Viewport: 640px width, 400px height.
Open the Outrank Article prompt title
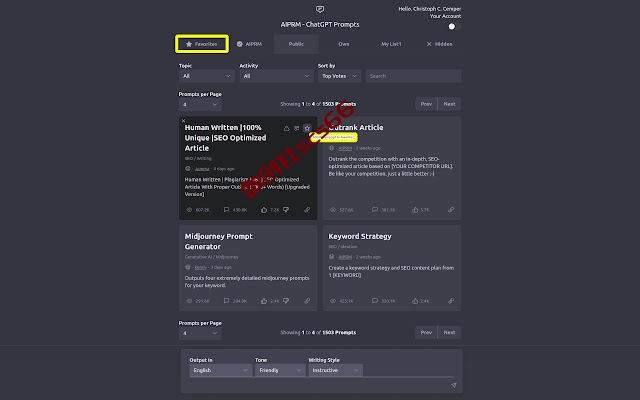point(356,127)
